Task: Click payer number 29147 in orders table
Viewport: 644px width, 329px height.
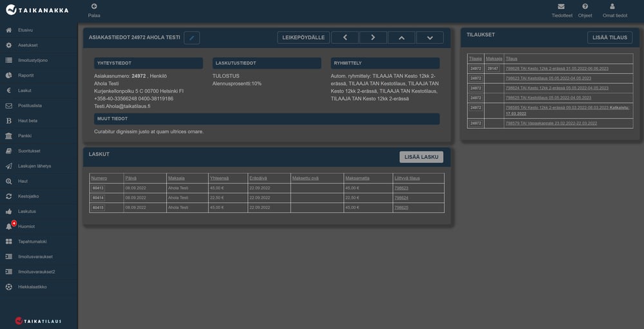Action: click(x=493, y=69)
